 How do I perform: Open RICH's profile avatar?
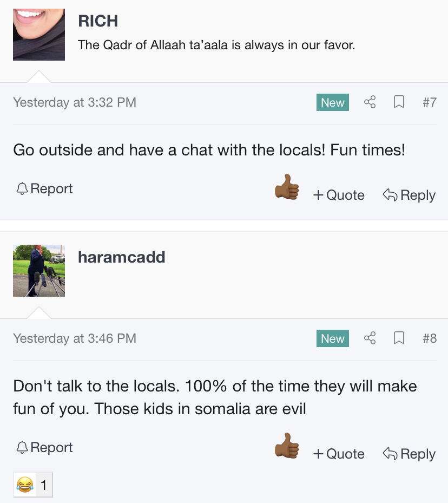point(39,35)
